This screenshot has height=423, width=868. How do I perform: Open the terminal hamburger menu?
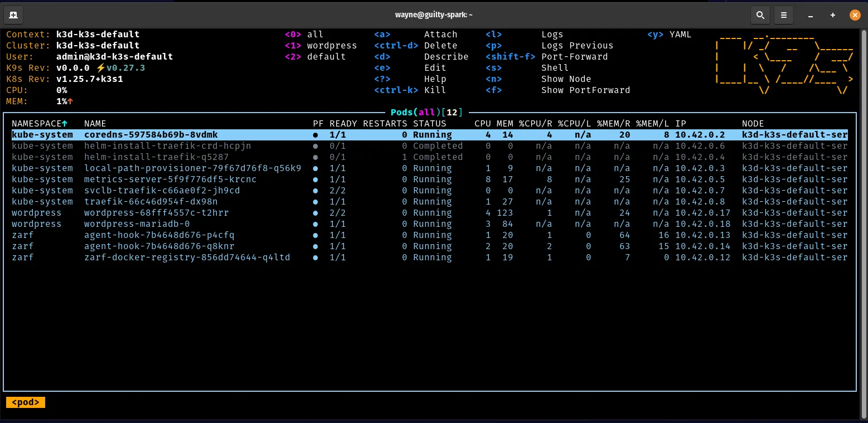pos(783,15)
